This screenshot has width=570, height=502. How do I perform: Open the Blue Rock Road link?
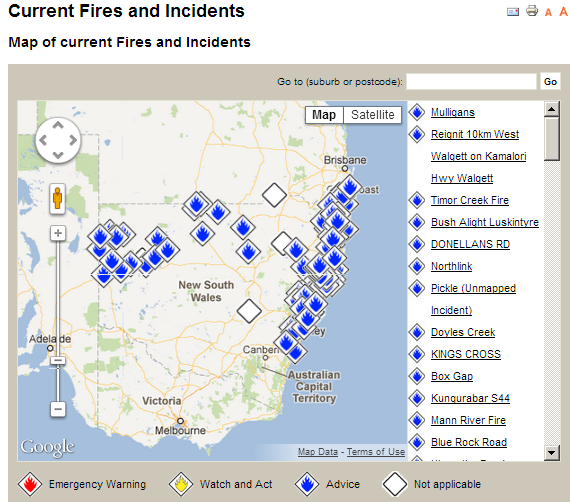(x=469, y=442)
